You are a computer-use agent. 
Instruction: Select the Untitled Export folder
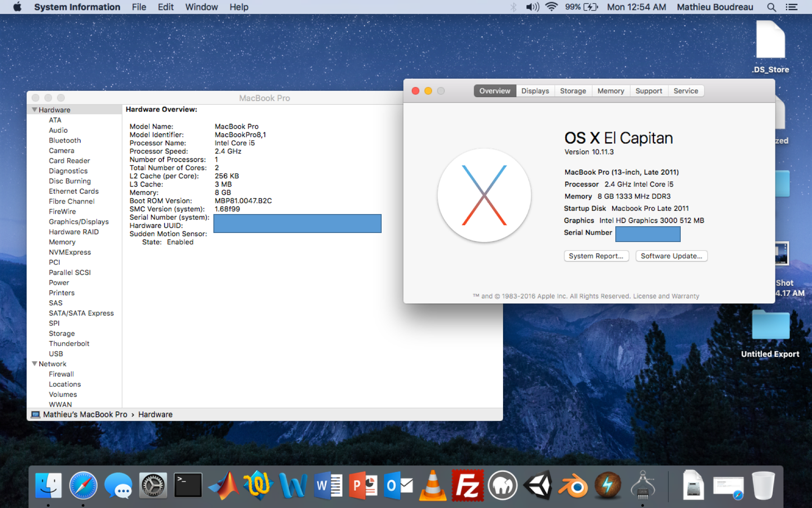tap(770, 334)
